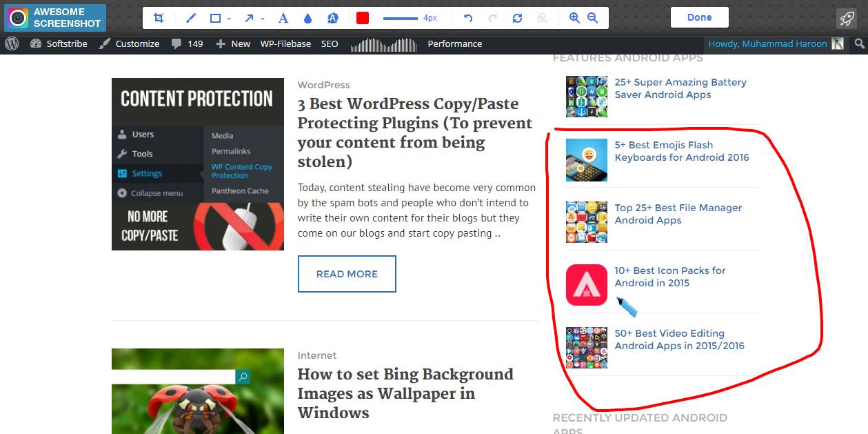Click the rocket icon in the top corner
This screenshot has height=434, width=868.
point(846,19)
